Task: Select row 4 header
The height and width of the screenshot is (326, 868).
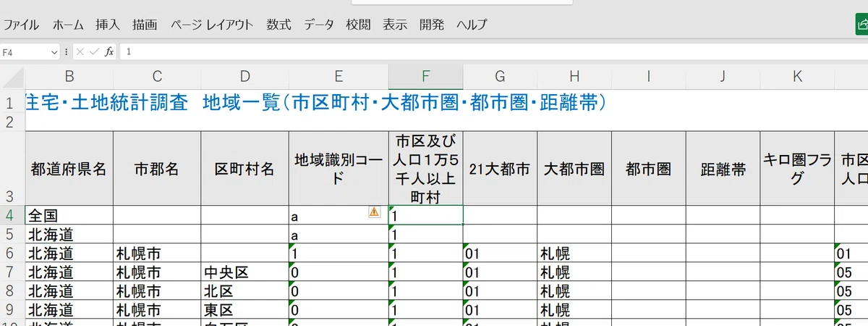Action: [x=12, y=215]
